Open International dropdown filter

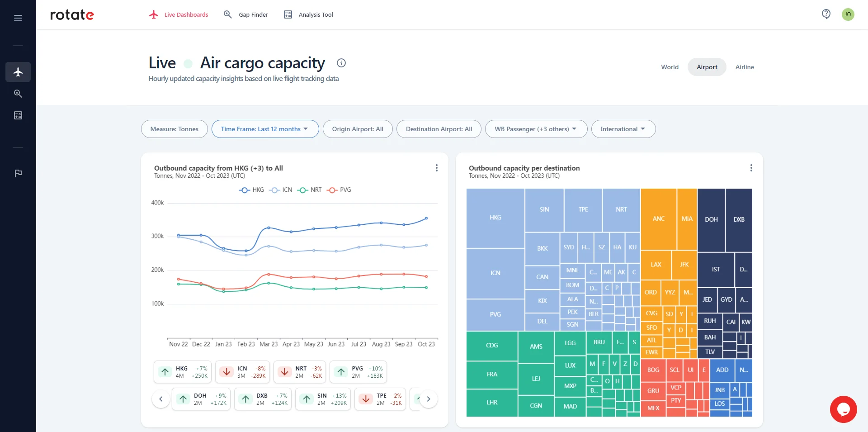click(623, 129)
